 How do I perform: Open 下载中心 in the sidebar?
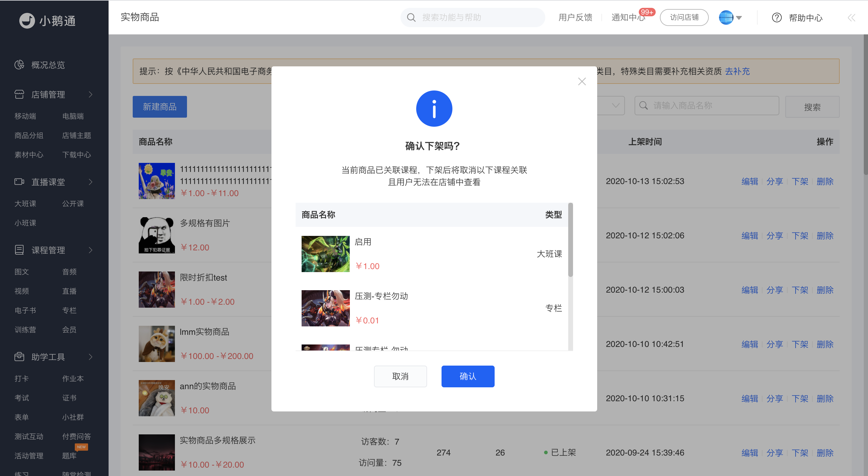(x=77, y=155)
